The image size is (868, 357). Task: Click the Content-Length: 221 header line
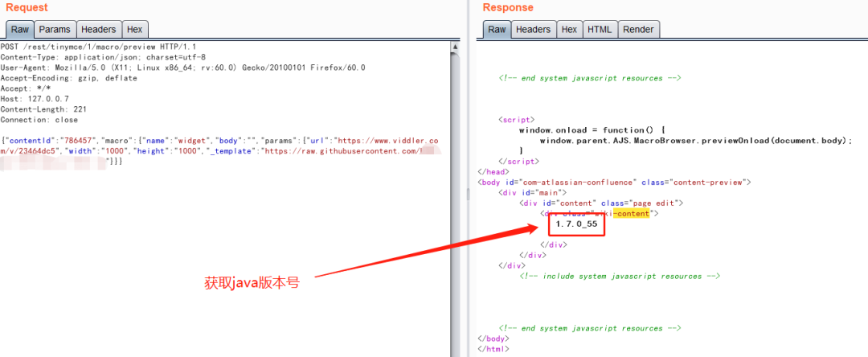click(x=43, y=109)
